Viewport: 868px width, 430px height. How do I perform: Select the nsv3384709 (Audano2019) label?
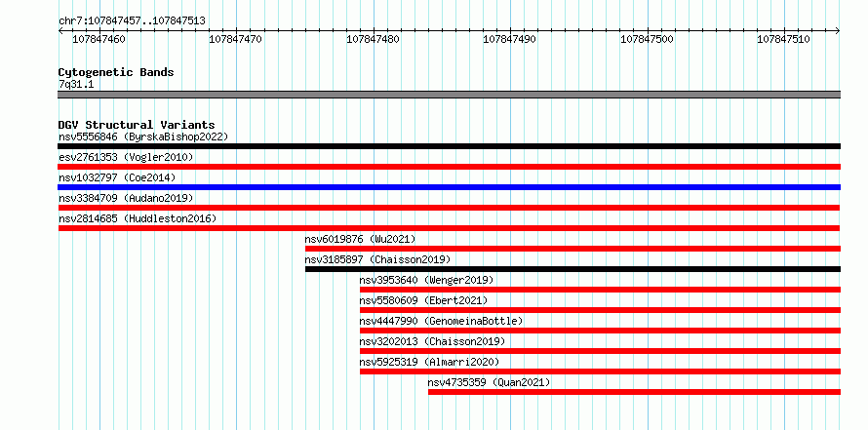click(x=126, y=198)
